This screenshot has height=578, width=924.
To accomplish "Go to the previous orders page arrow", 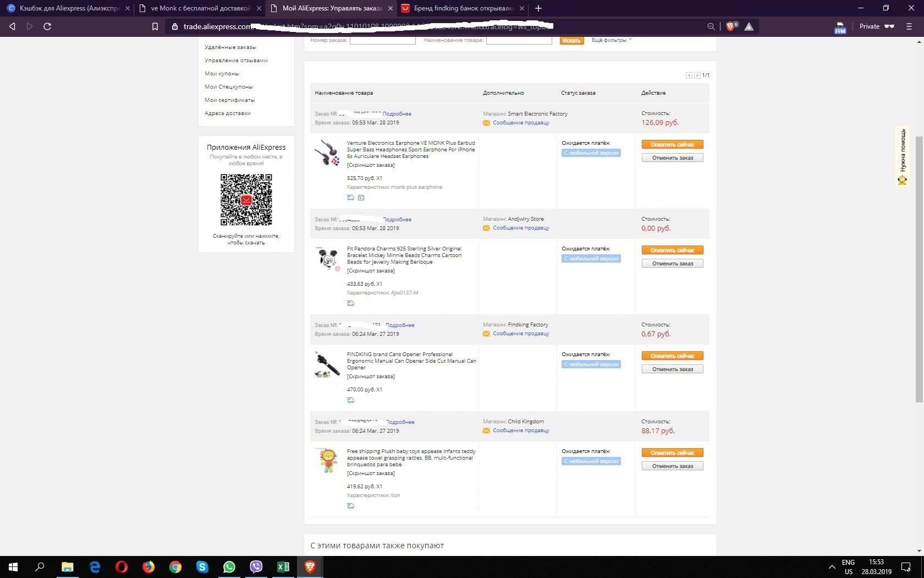I will (x=689, y=75).
